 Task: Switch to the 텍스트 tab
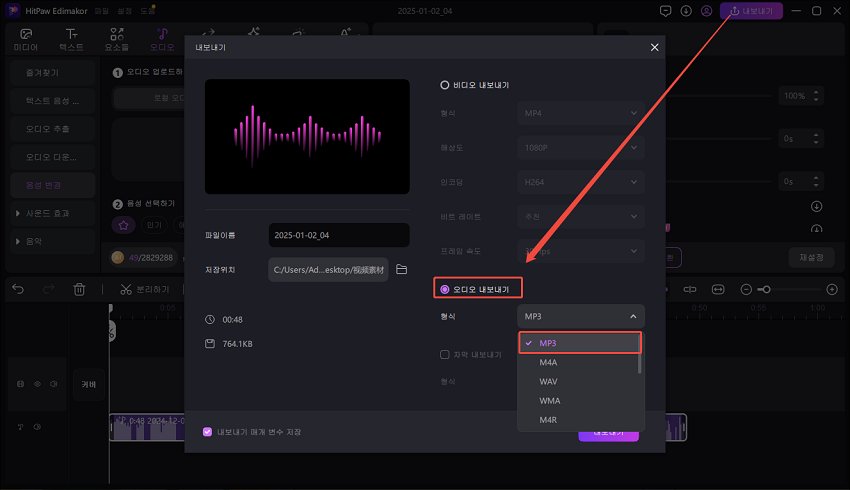[72, 39]
